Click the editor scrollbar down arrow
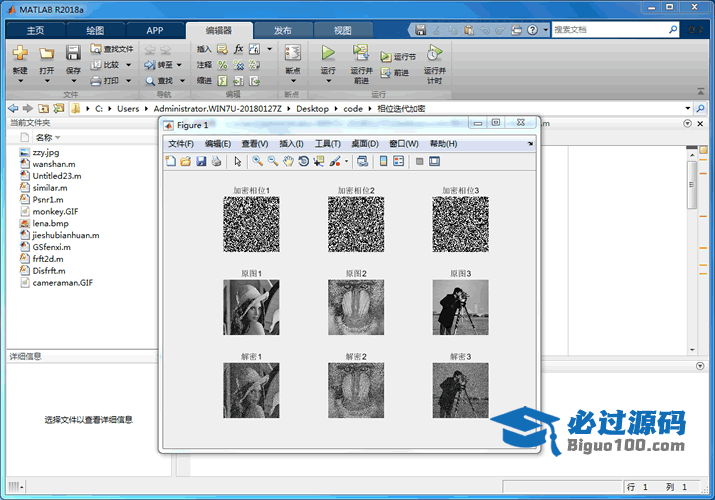The height and width of the screenshot is (500, 715). tap(692, 350)
